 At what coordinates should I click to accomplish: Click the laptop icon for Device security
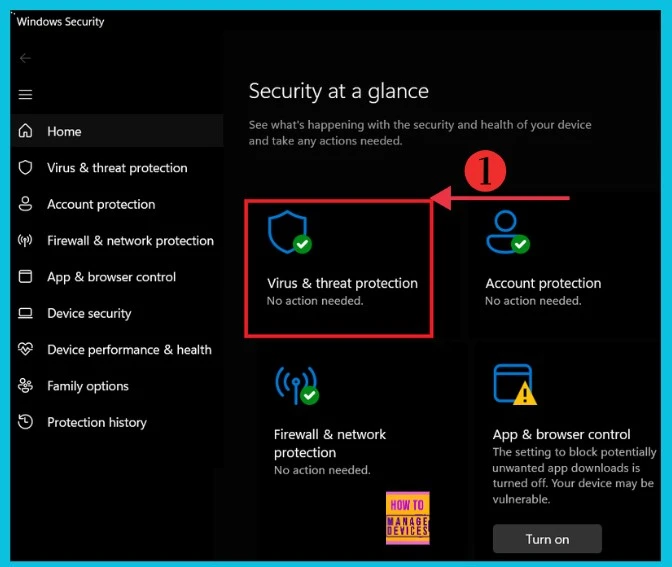click(25, 313)
